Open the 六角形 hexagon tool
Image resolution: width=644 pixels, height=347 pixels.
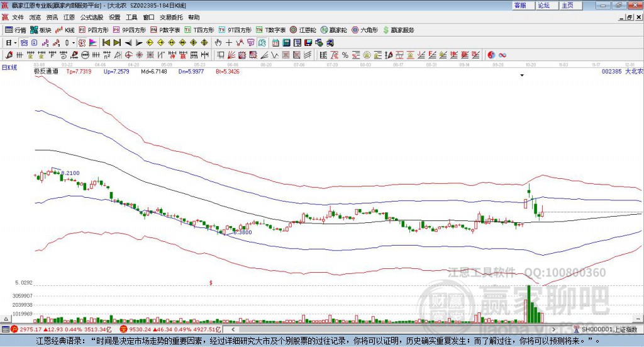[x=365, y=30]
